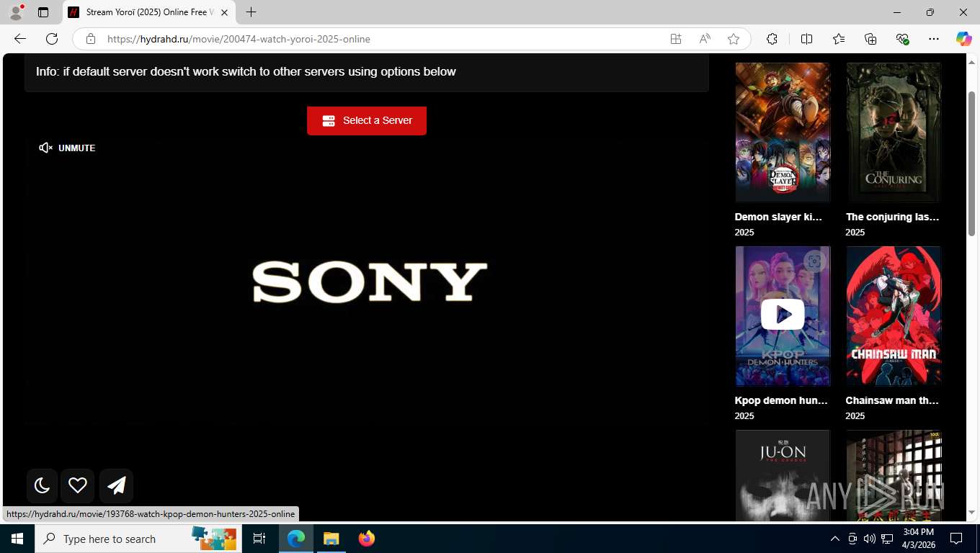Click the address bar URL
The height and width of the screenshot is (553, 980).
239,39
